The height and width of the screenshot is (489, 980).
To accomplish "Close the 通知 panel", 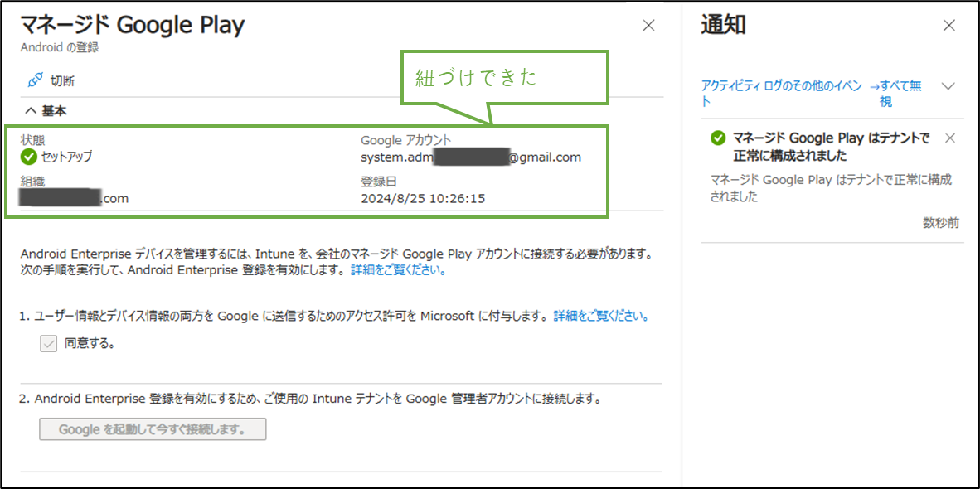I will click(x=948, y=26).
